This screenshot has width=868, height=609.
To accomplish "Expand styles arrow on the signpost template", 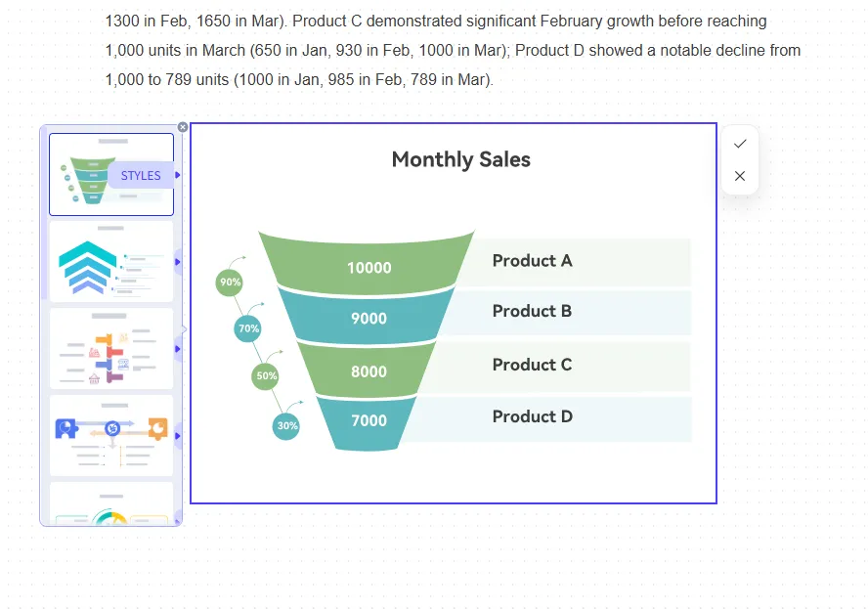I will (178, 349).
